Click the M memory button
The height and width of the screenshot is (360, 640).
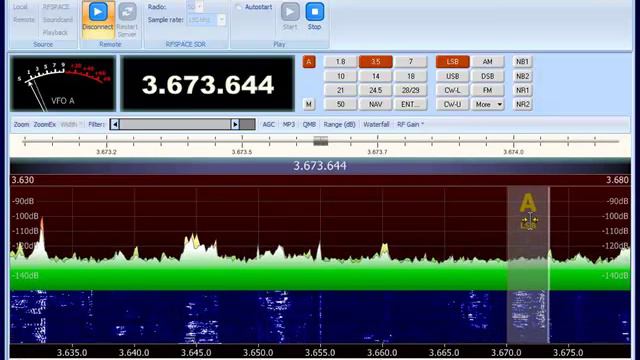[309, 104]
